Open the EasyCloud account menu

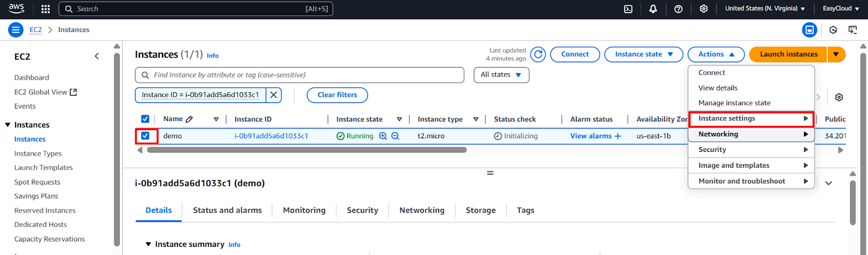[x=841, y=9]
